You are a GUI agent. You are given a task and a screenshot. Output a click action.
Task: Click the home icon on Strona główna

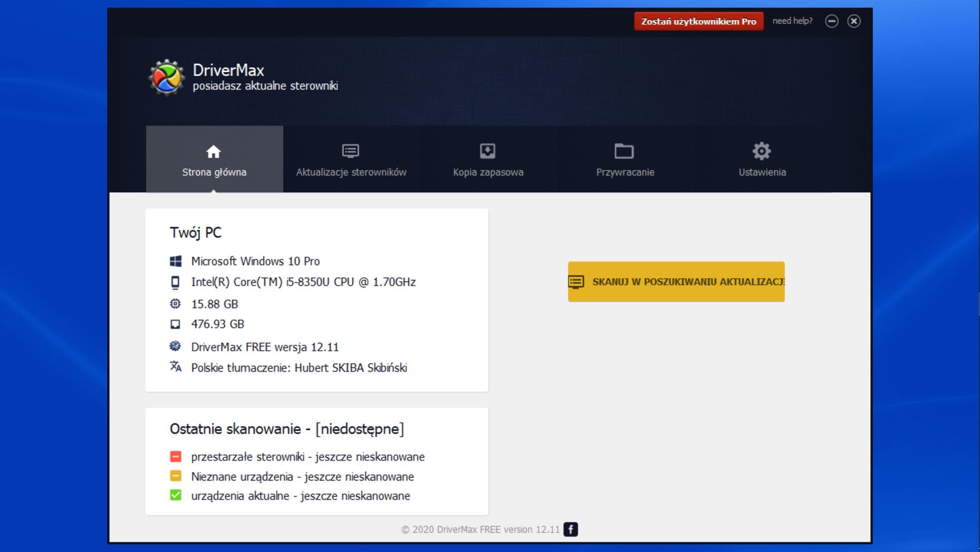click(214, 152)
